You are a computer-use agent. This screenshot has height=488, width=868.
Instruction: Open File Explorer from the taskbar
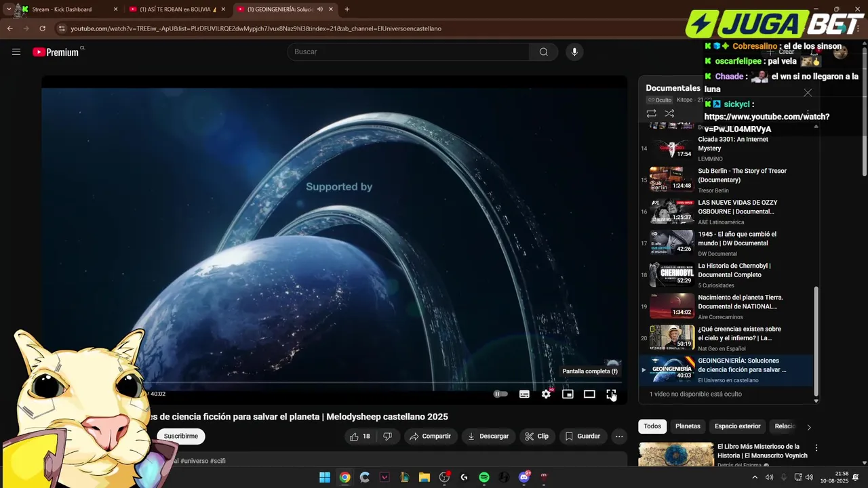(x=424, y=477)
